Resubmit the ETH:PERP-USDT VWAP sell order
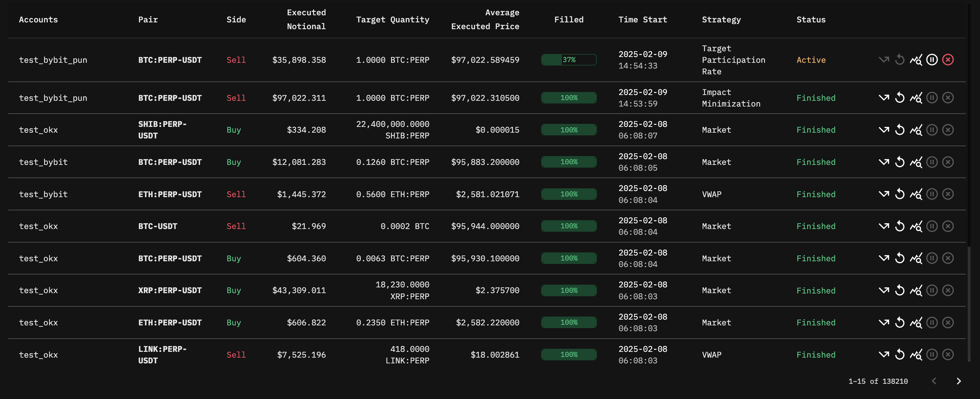 coord(900,194)
